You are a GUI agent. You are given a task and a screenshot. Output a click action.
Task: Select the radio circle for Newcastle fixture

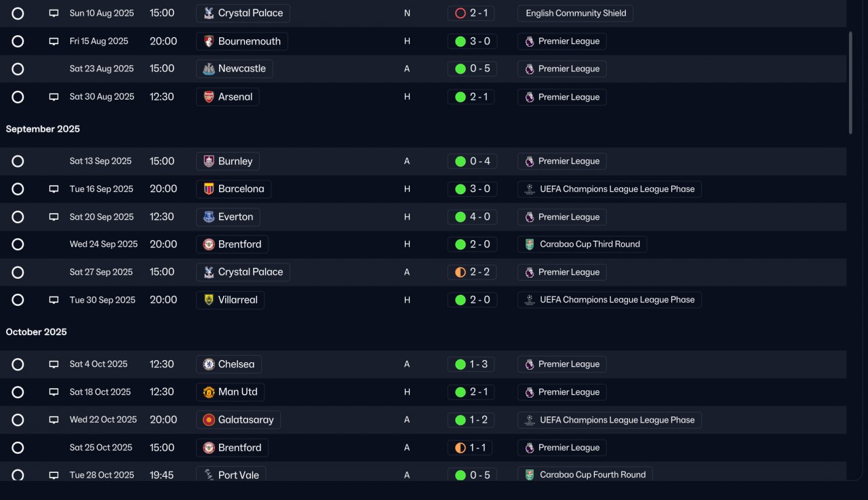click(x=18, y=69)
